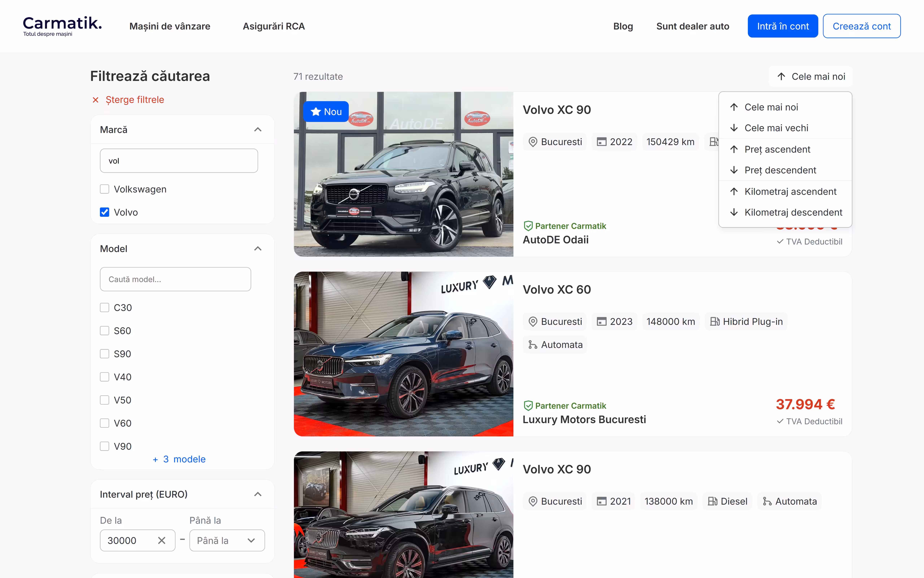Click up arrow icon in Cele mai noi sort button
This screenshot has height=578, width=924.
tap(781, 76)
